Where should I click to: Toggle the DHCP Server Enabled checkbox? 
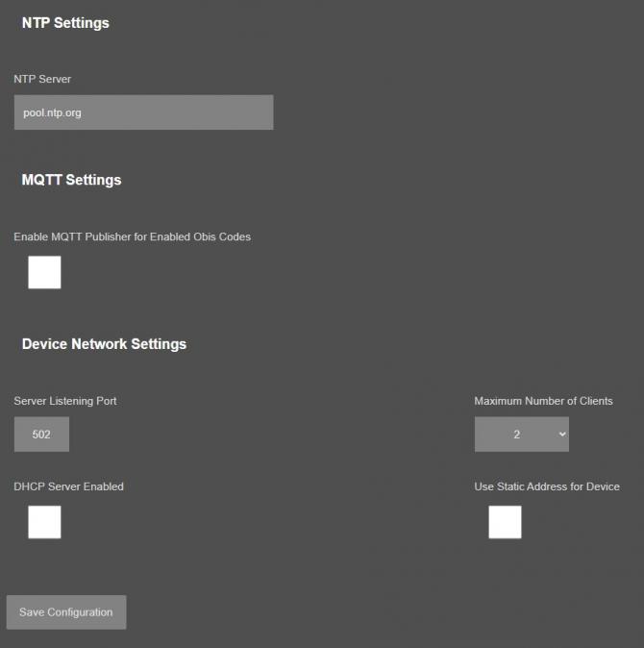[x=44, y=522]
